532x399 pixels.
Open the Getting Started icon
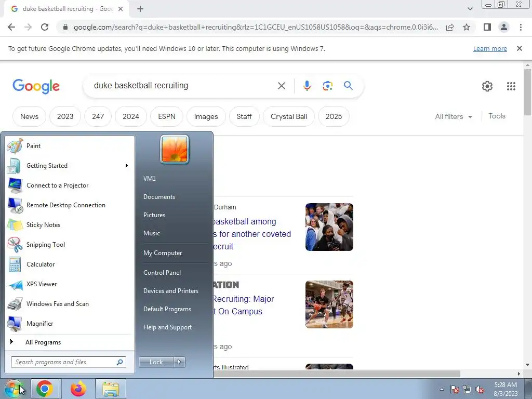15,166
